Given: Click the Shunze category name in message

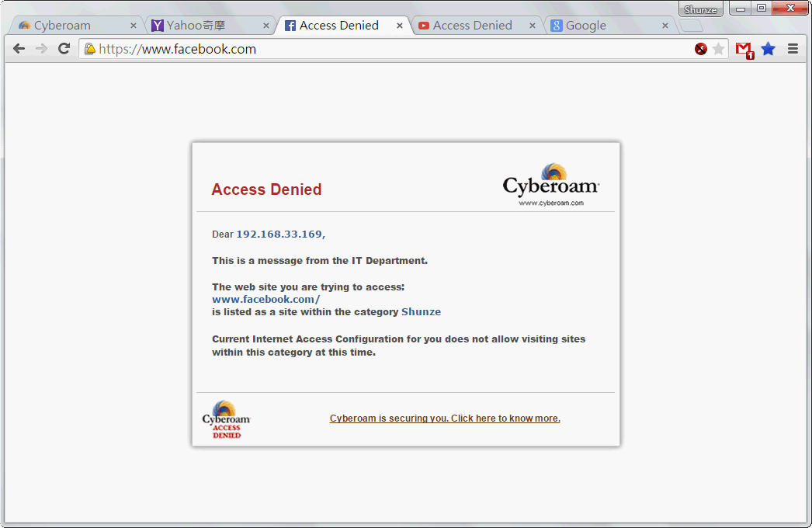Looking at the screenshot, I should (421, 312).
